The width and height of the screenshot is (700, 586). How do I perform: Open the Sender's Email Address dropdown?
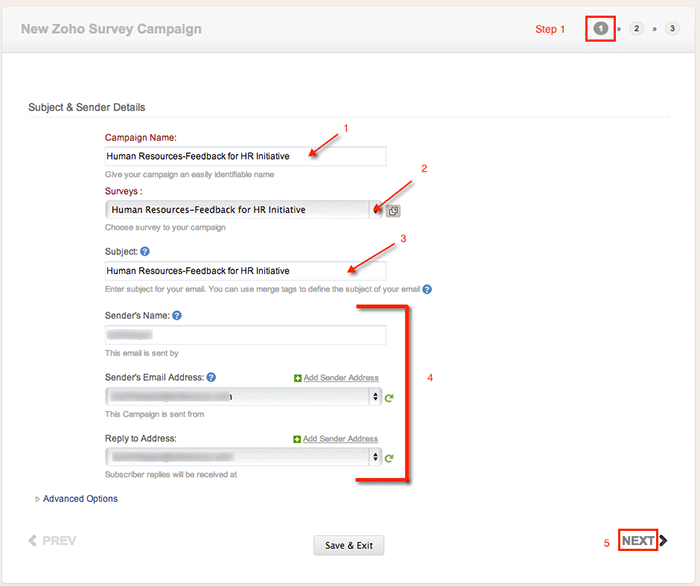tap(243, 397)
